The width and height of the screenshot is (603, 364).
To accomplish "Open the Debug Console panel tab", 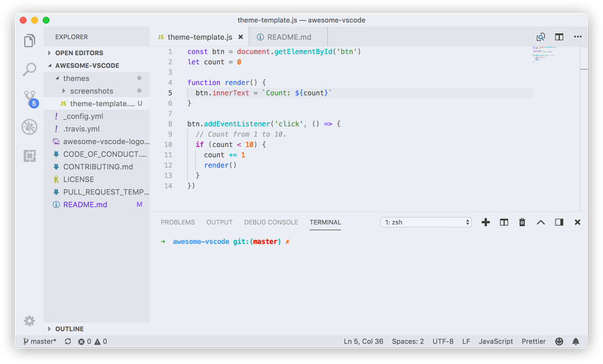I will pyautogui.click(x=271, y=222).
